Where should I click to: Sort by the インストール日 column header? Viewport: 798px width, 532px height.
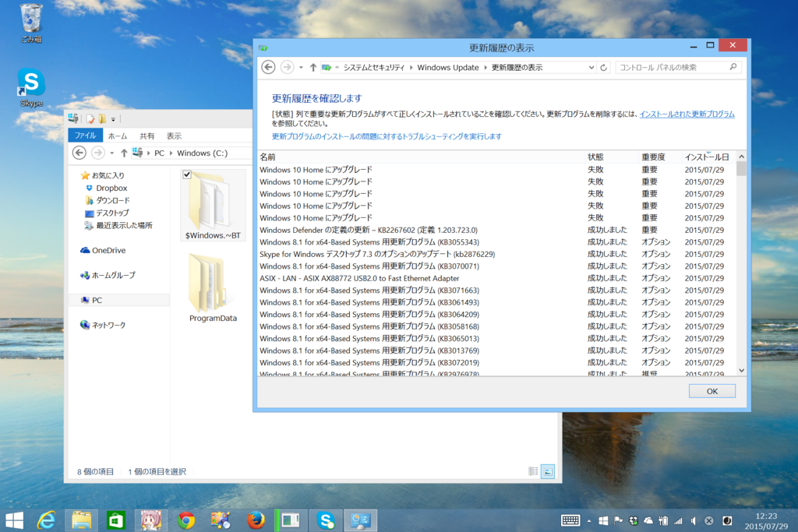708,157
